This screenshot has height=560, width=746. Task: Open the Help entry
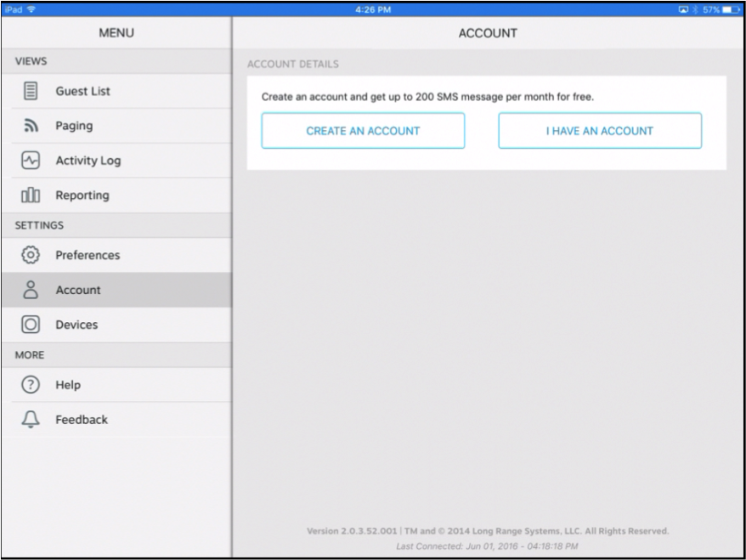117,384
